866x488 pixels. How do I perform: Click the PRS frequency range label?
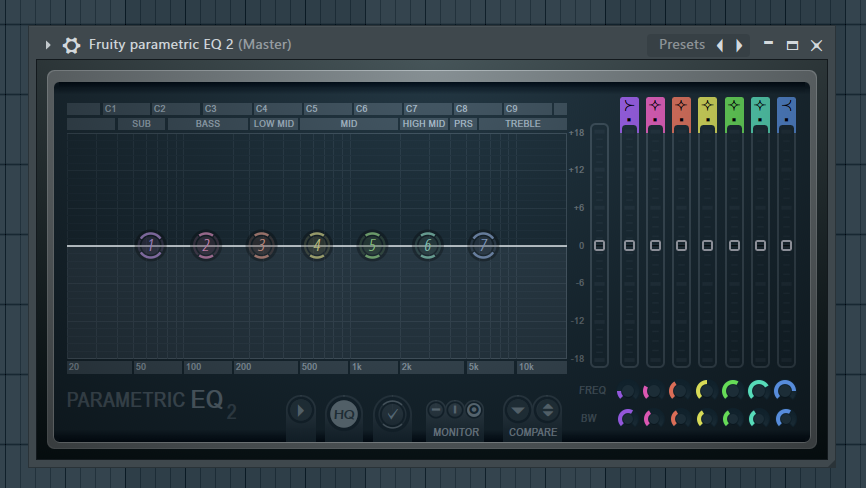(x=463, y=124)
